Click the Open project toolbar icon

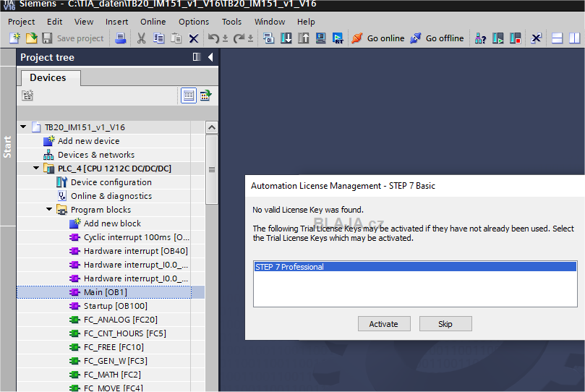point(32,38)
